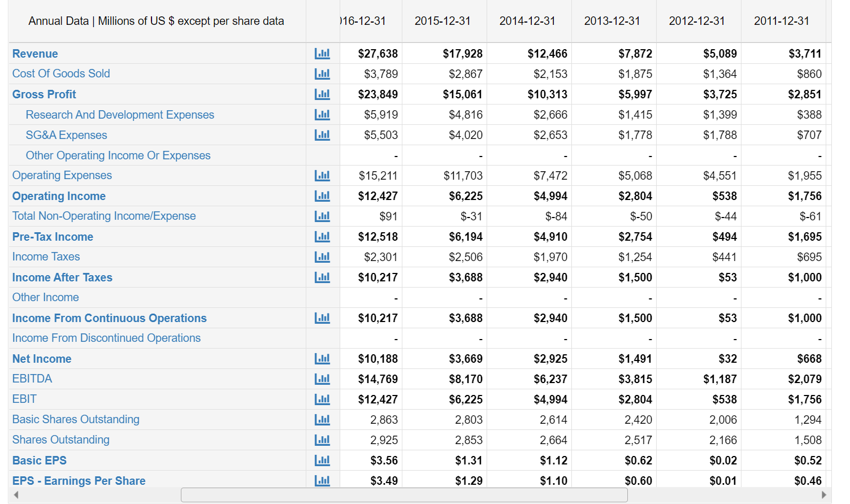Open the chart icon for Cost Of Goods Sold
The width and height of the screenshot is (850, 504).
click(x=322, y=73)
